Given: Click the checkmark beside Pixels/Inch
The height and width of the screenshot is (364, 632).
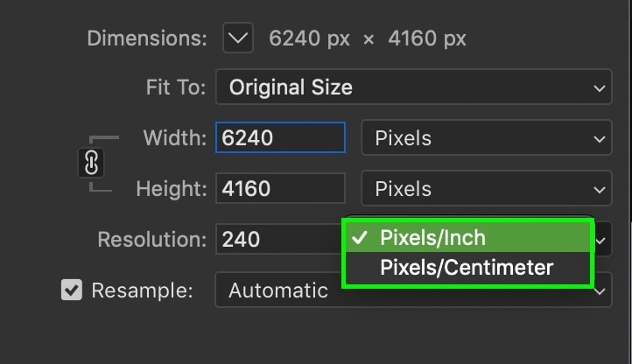Looking at the screenshot, I should (359, 237).
